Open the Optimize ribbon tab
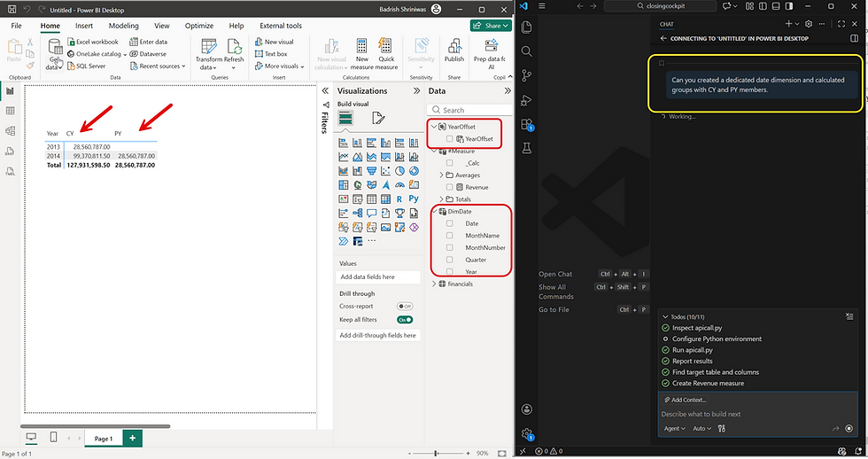Viewport: 868px width, 459px height. point(199,26)
